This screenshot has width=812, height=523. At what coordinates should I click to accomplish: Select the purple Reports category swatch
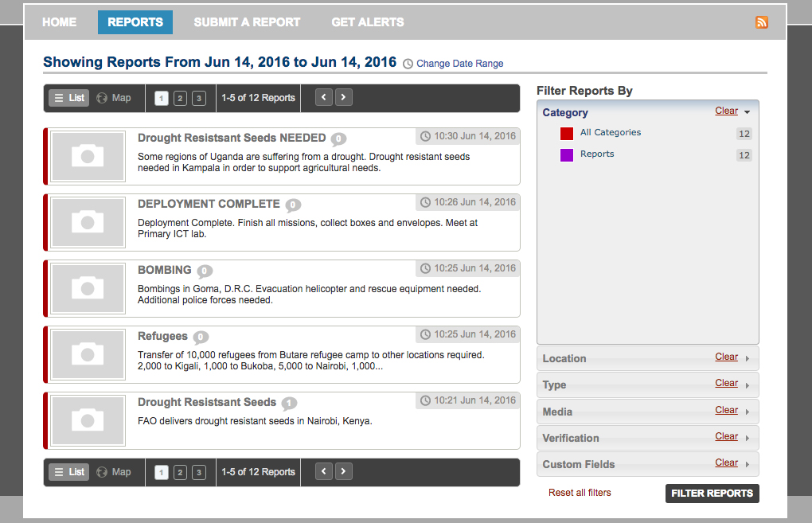(567, 155)
